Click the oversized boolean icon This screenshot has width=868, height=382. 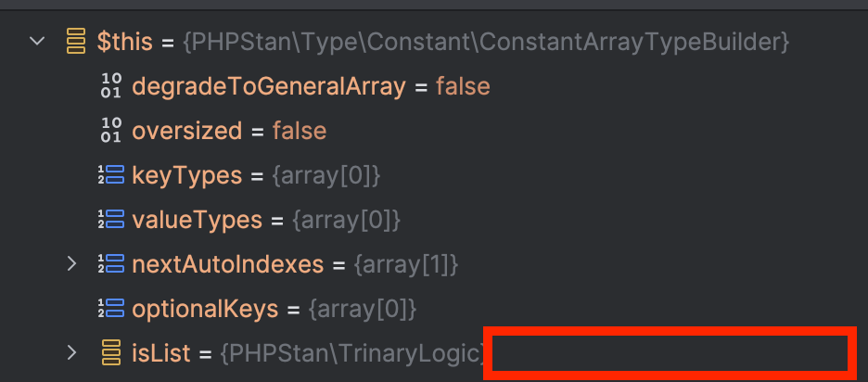(110, 130)
